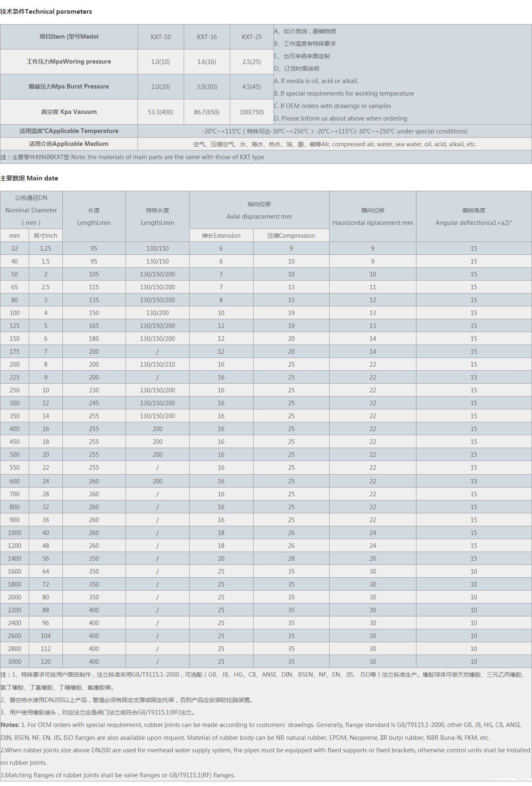
Task: Select the Compression sub-column header
Action: (291, 236)
